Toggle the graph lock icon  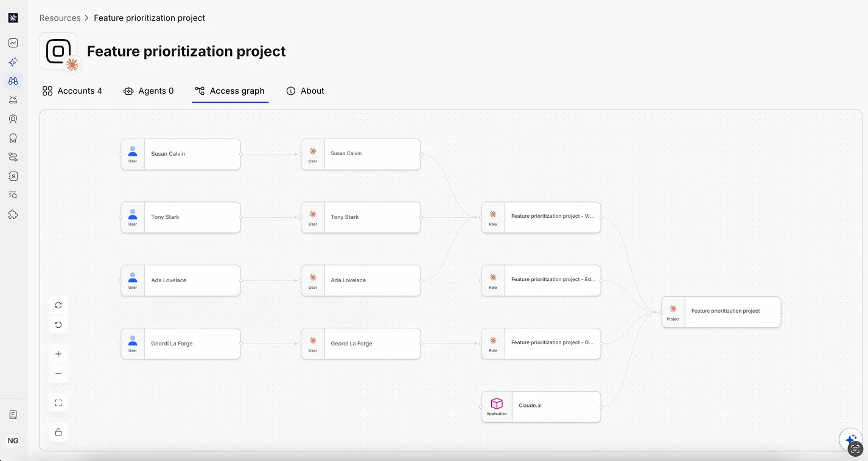coord(58,432)
